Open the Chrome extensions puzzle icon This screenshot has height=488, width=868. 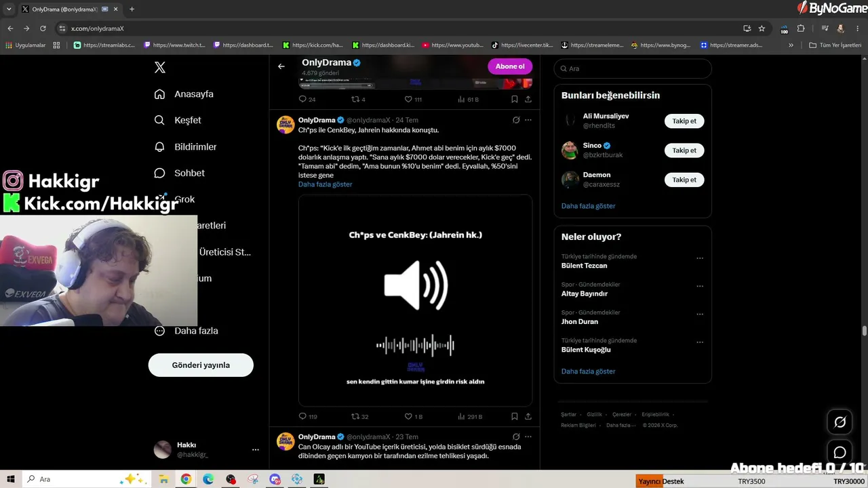point(801,28)
